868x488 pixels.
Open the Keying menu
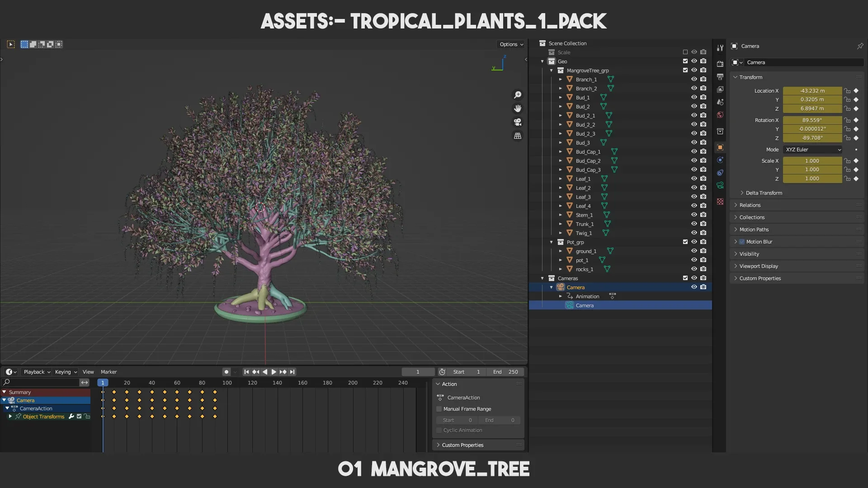coord(66,372)
